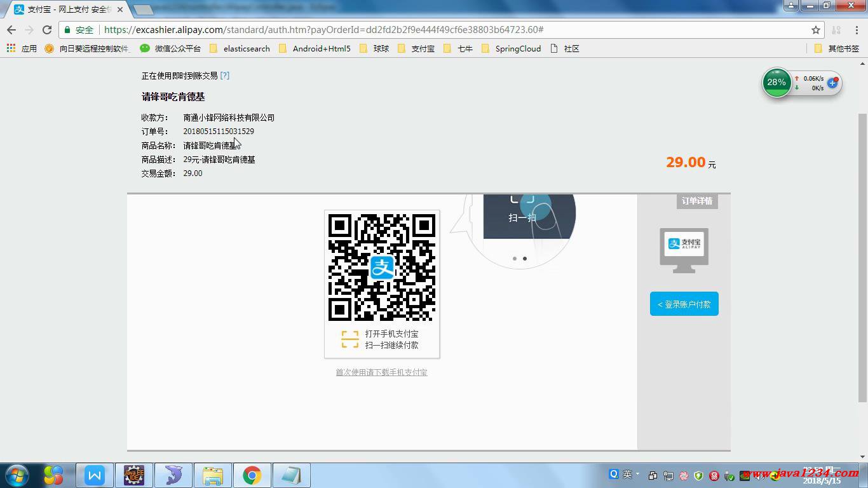868x488 pixels.
Task: Click the 登录账户付款 button
Action: pyautogui.click(x=684, y=304)
